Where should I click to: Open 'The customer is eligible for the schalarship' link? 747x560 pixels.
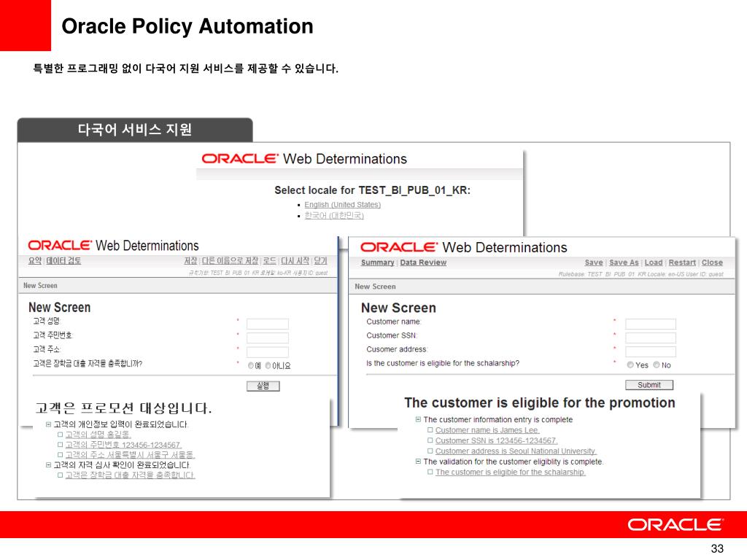[x=511, y=472]
